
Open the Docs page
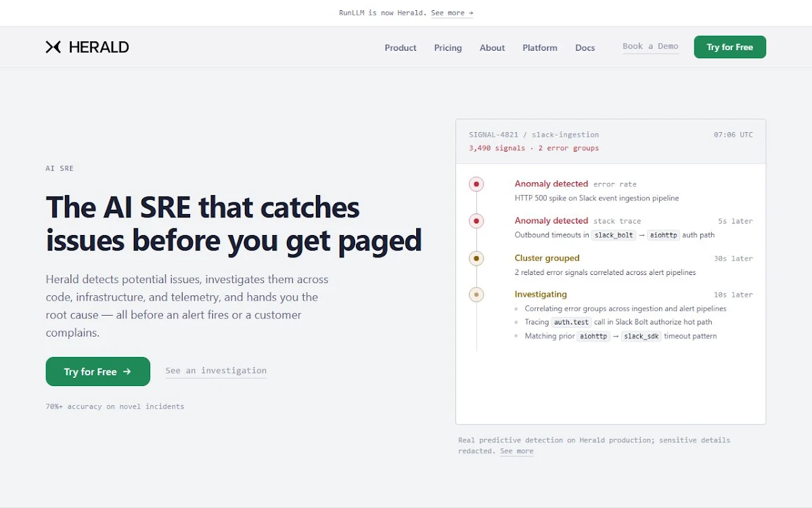click(585, 47)
